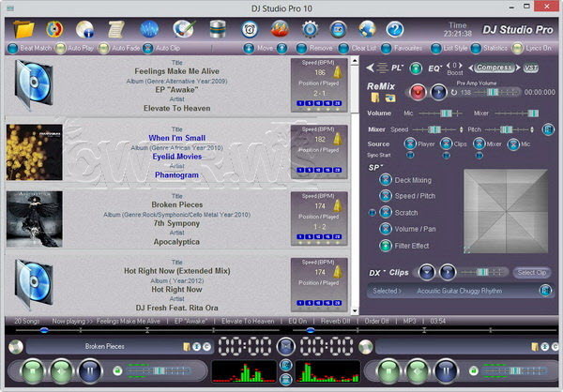
Task: Open the settings gear icon in top toolbar
Action: coord(310,27)
